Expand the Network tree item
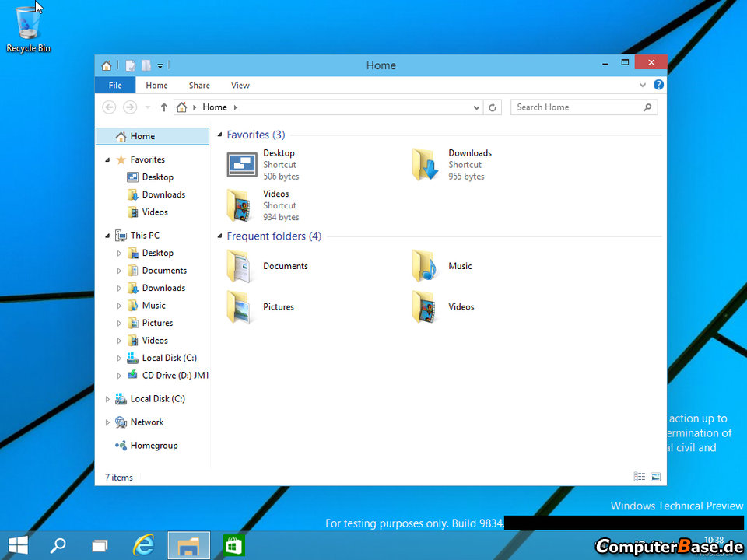This screenshot has height=560, width=747. tap(108, 422)
